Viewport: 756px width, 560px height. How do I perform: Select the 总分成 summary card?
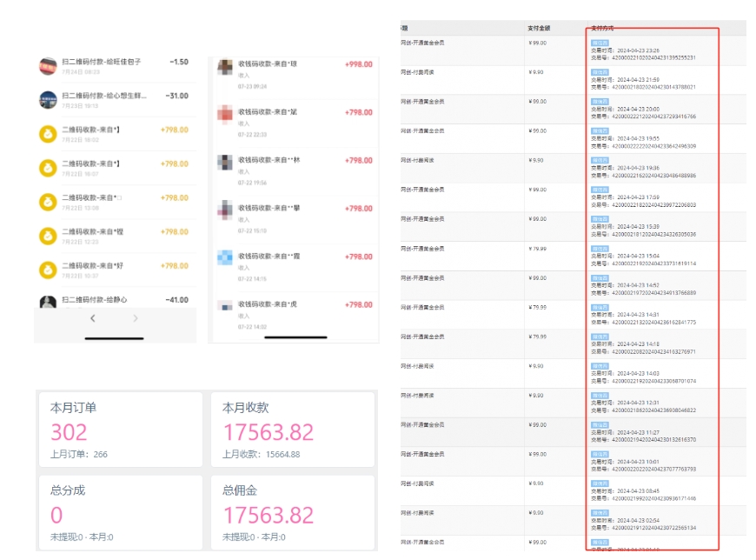tap(120, 512)
